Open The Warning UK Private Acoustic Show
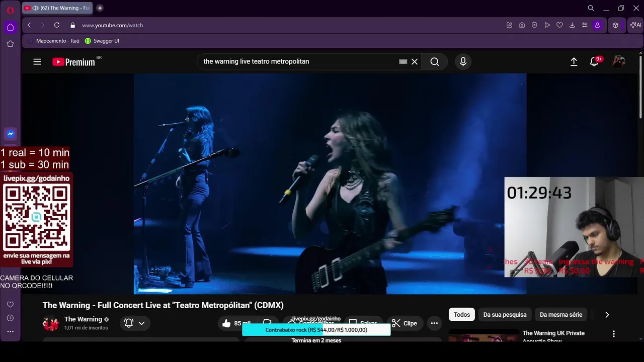This screenshot has height=362, width=644. (553, 336)
